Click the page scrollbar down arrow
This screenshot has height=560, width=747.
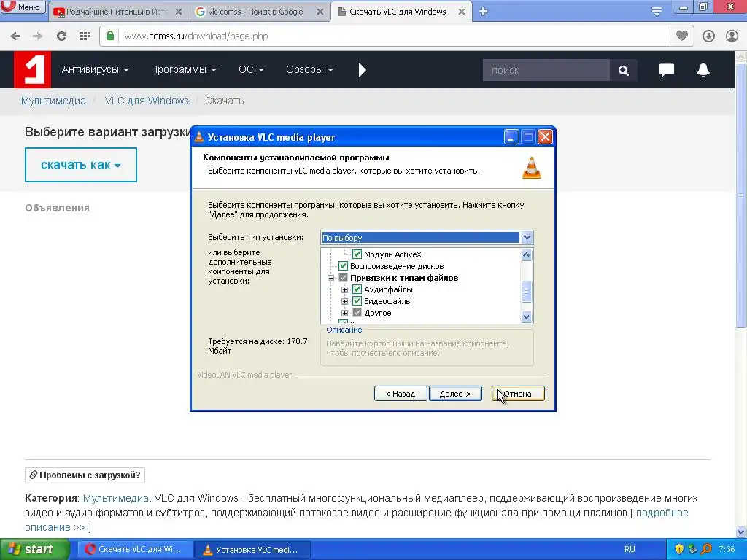click(x=740, y=532)
